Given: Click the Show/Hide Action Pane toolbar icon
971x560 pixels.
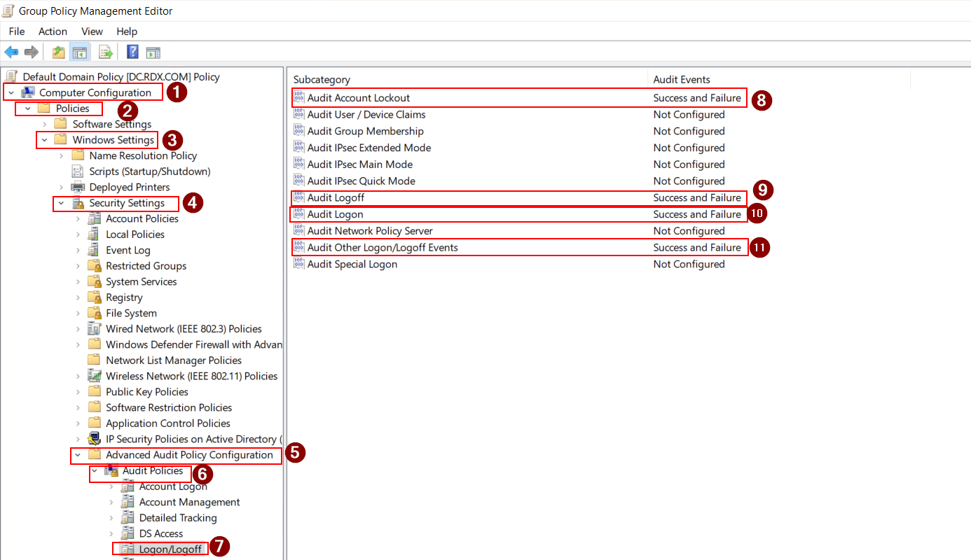Looking at the screenshot, I should [x=152, y=51].
